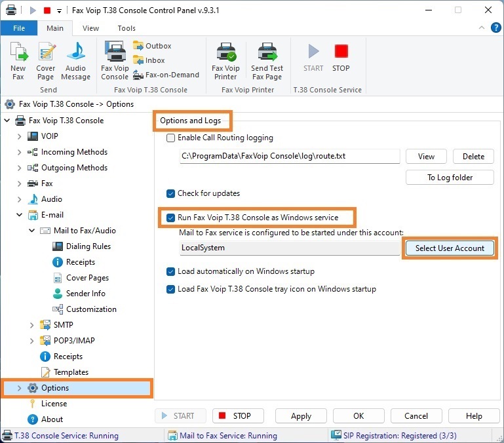Collapse the E-mail node arrow
The height and width of the screenshot is (443, 504).
pyautogui.click(x=19, y=215)
